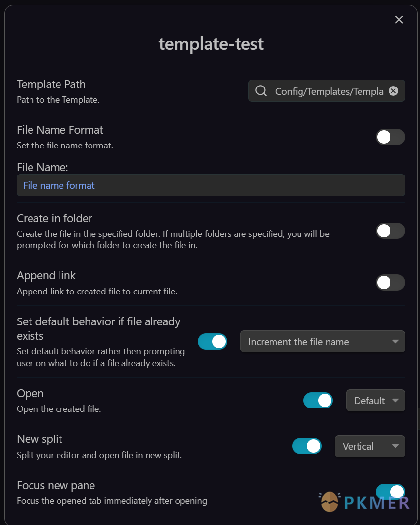
Task: Close the template-test settings dialog
Action: (x=399, y=20)
